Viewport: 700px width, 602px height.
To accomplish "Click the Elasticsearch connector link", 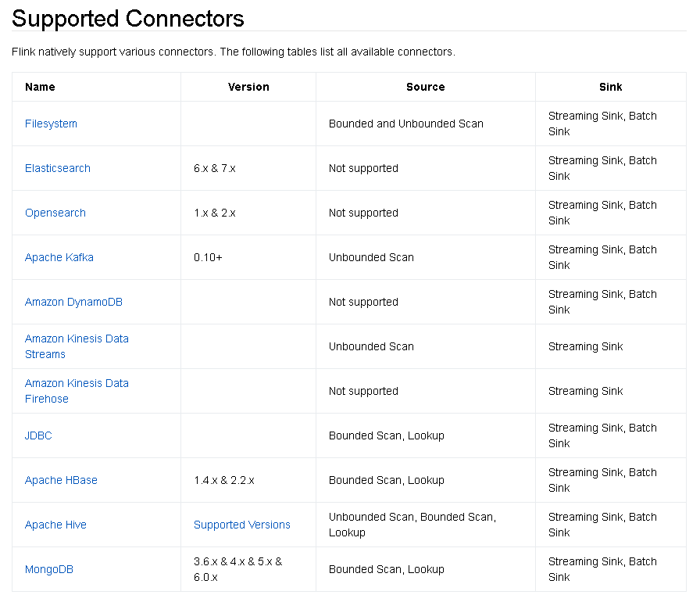I will [58, 168].
